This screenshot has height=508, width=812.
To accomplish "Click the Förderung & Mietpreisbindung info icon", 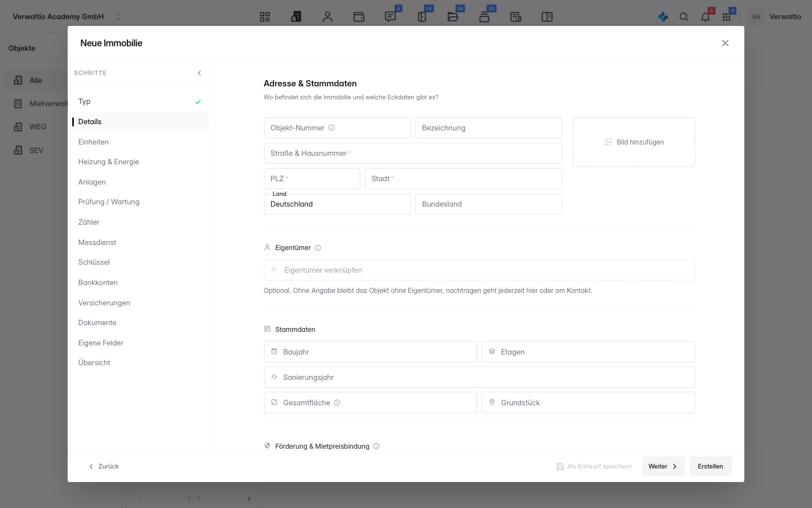I will [x=376, y=446].
